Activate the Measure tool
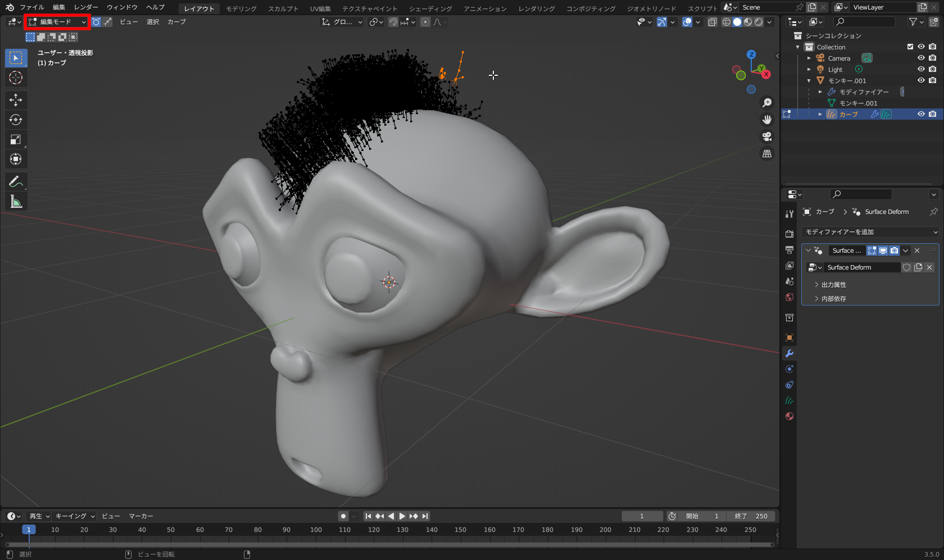This screenshot has height=560, width=944. point(16,201)
